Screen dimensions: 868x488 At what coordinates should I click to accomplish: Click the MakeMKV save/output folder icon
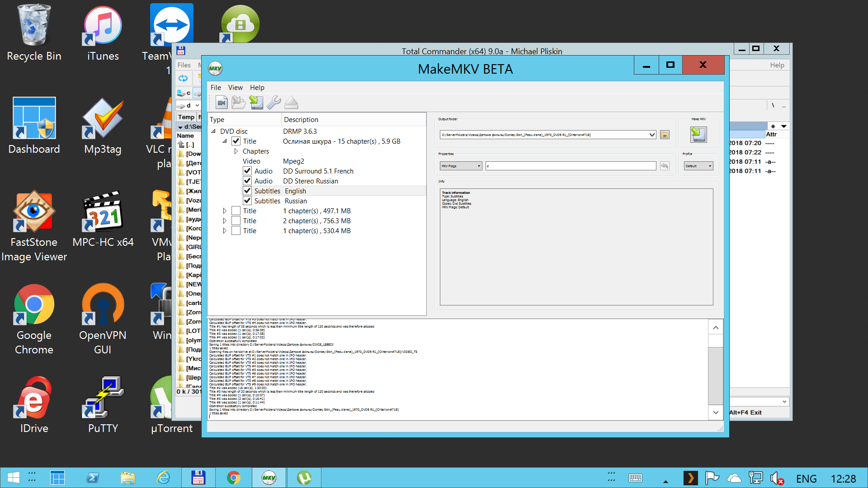pos(665,135)
